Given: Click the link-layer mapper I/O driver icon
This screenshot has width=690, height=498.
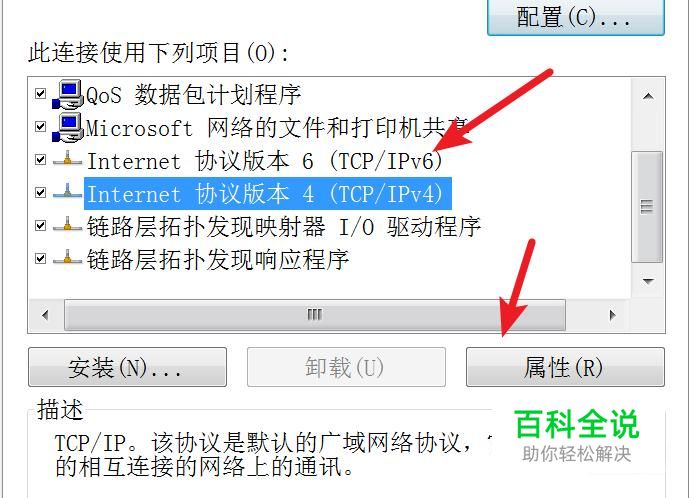Looking at the screenshot, I should [67, 225].
